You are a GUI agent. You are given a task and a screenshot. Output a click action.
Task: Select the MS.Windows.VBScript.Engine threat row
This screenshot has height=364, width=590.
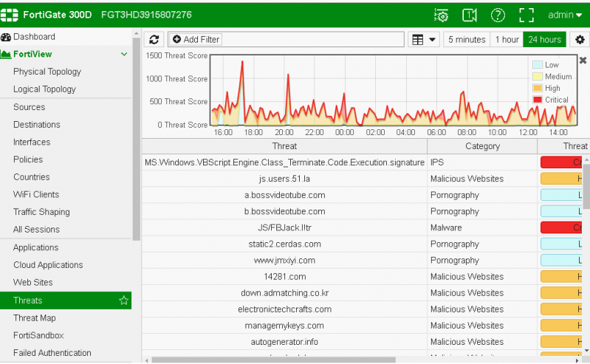pos(284,162)
